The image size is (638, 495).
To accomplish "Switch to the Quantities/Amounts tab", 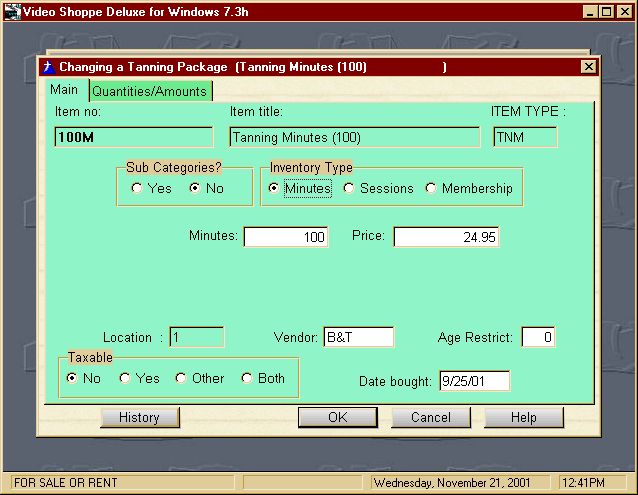I will coord(149,91).
